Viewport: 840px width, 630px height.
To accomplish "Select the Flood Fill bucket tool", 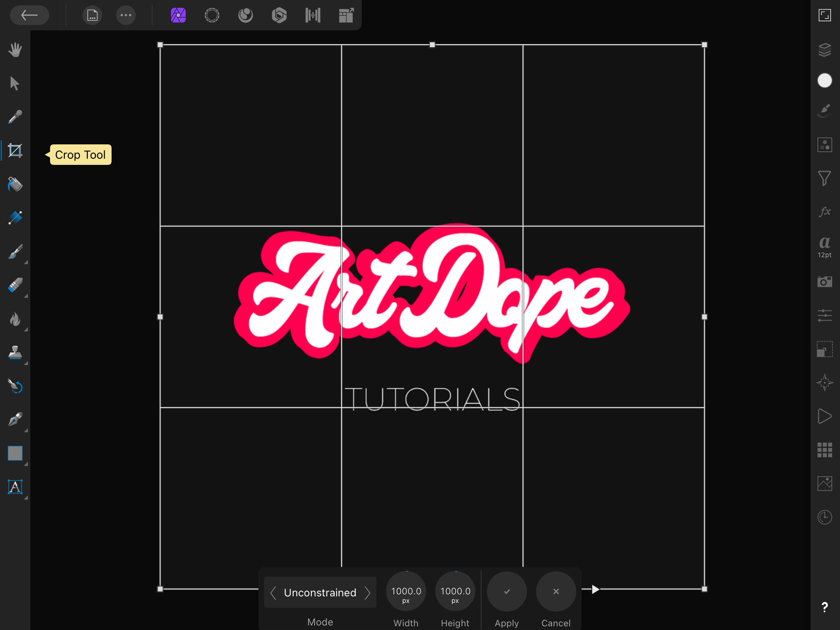I will pos(15,185).
